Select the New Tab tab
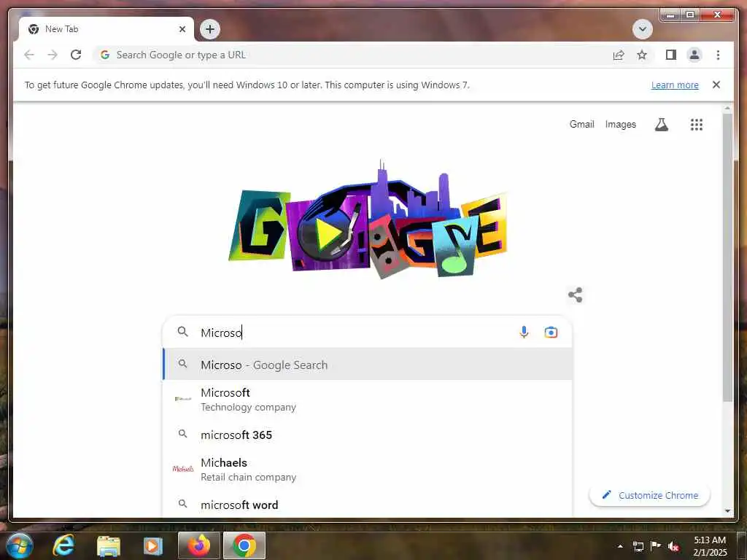This screenshot has width=747, height=560. click(107, 29)
